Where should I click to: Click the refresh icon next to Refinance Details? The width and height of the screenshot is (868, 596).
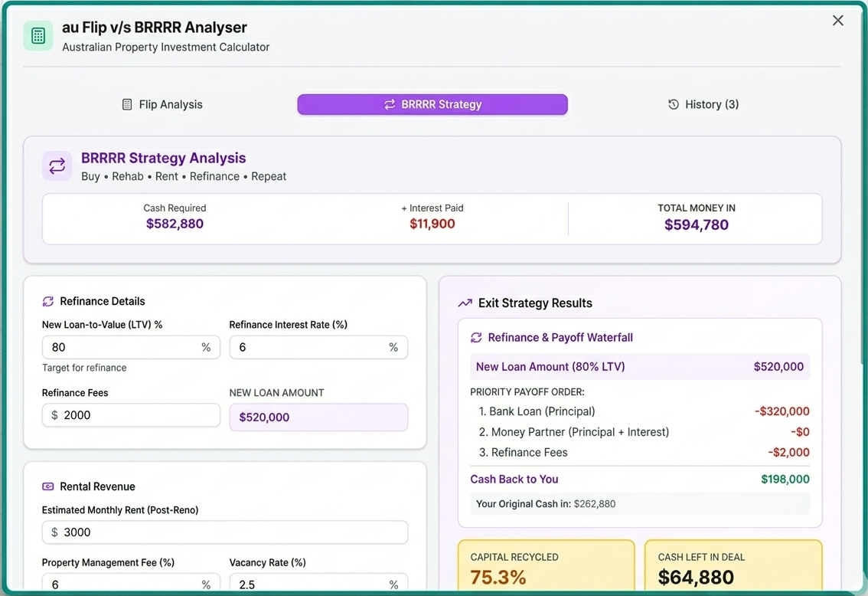48,301
